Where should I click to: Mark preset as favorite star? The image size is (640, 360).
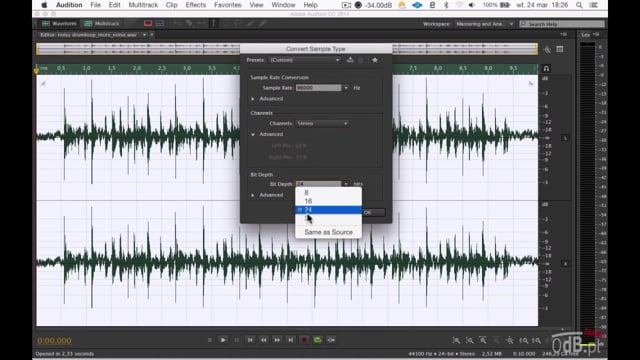(x=375, y=60)
